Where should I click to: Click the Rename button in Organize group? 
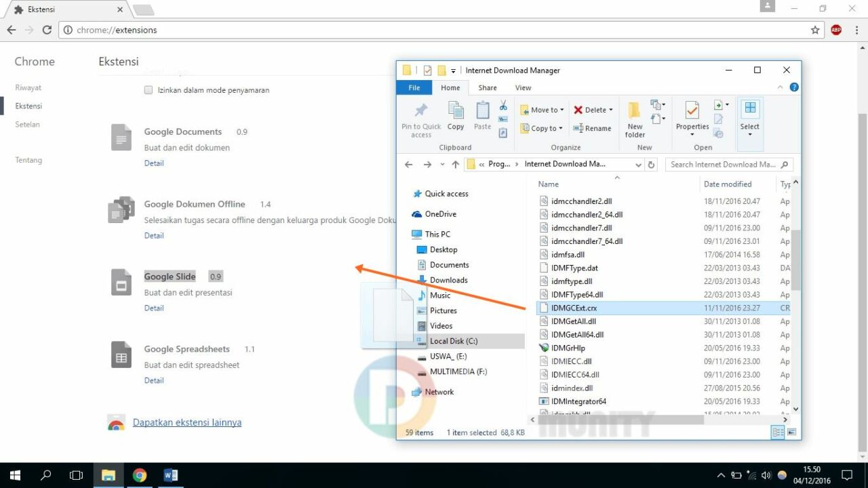click(x=592, y=128)
